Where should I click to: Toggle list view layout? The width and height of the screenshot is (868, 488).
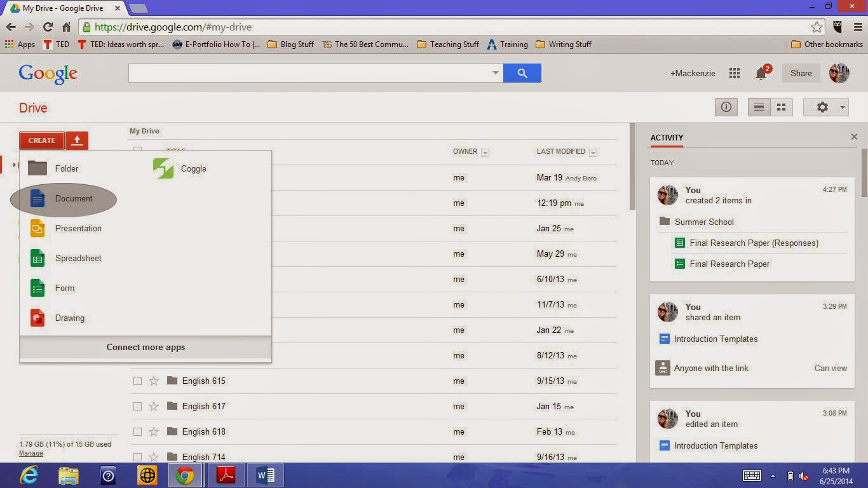758,107
